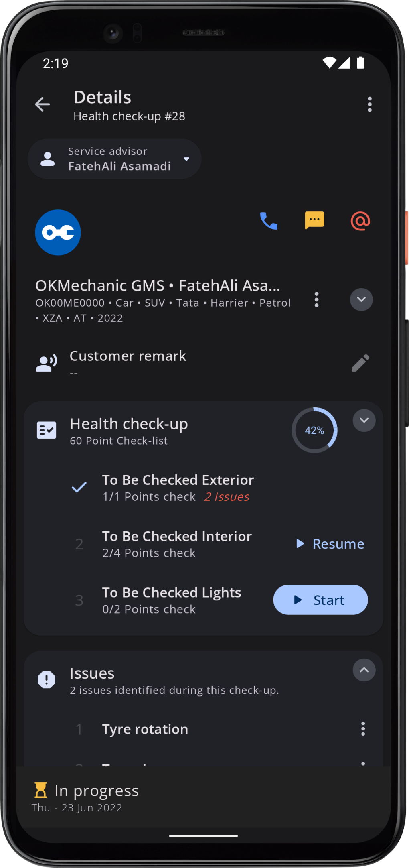Edit customer remark with pencil icon
The height and width of the screenshot is (868, 409).
click(x=360, y=363)
